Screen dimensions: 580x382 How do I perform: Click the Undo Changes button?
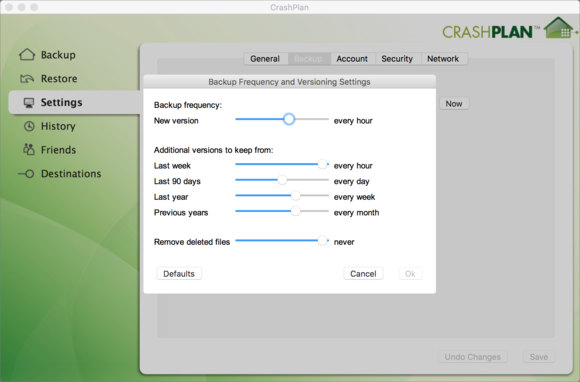pyautogui.click(x=473, y=357)
